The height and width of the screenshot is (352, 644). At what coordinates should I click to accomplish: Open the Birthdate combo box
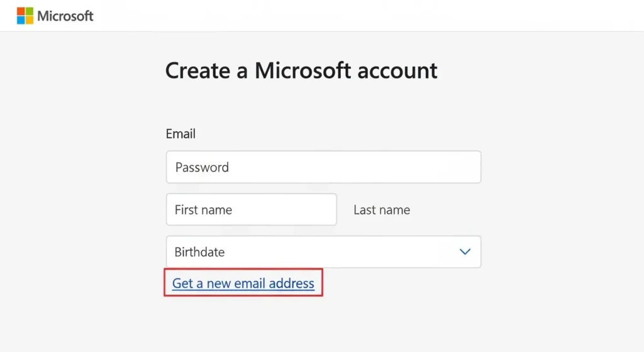point(323,252)
